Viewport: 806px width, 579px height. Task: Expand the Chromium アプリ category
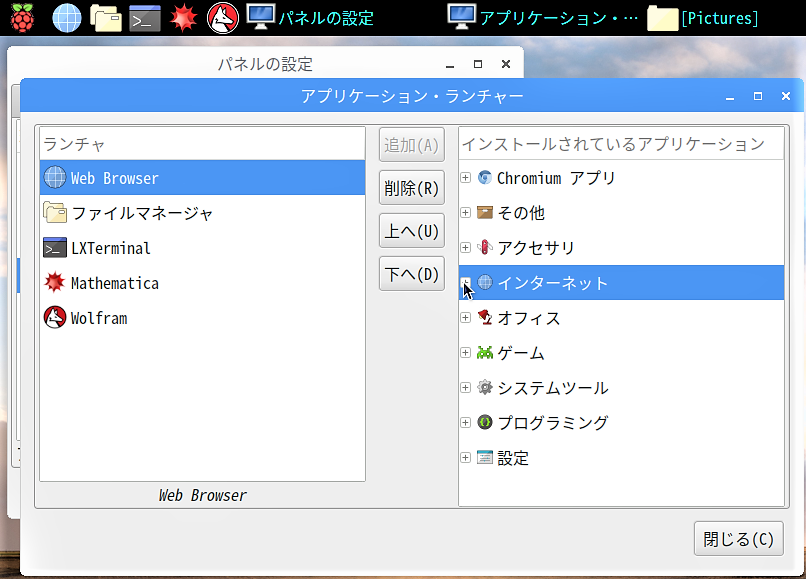465,177
